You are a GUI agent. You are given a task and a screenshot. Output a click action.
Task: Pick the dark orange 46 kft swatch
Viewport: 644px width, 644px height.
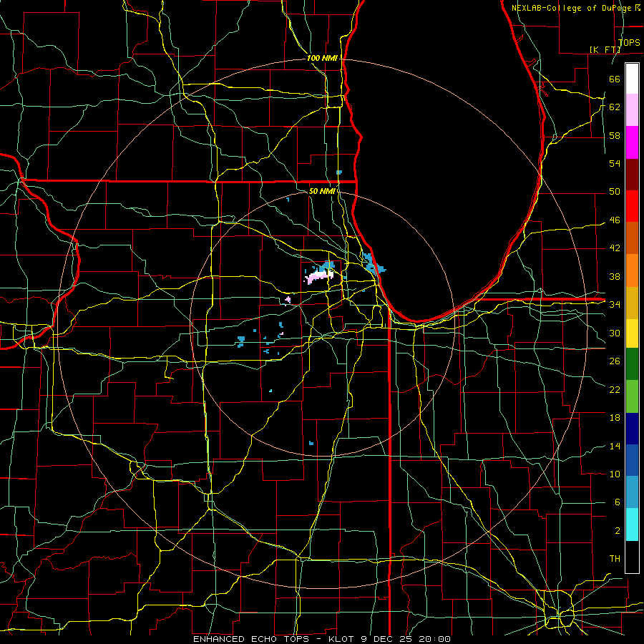click(632, 238)
